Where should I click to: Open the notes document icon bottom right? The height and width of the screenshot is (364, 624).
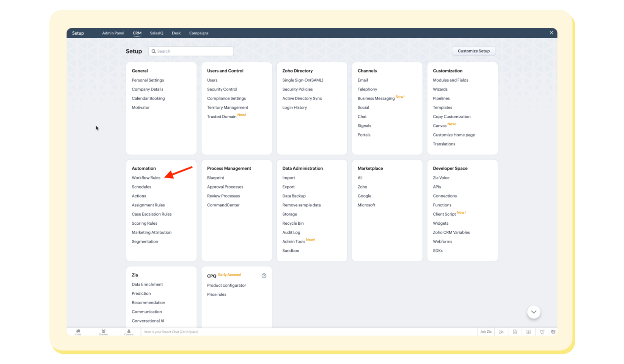(515, 331)
